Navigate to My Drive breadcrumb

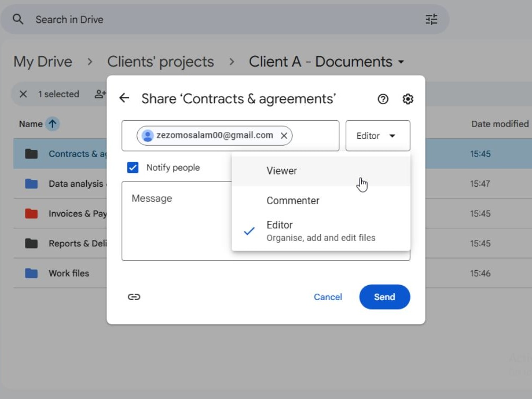[43, 62]
